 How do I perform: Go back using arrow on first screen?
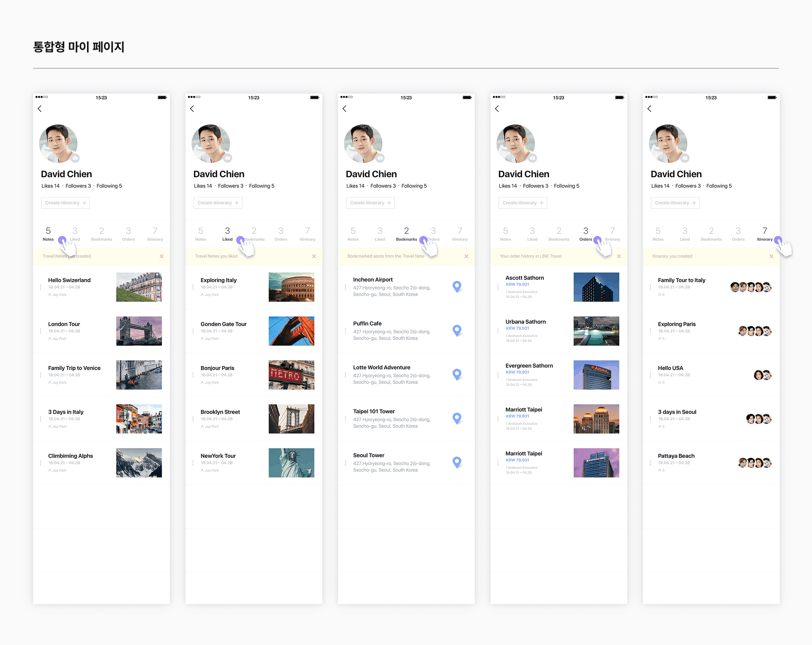tap(40, 108)
